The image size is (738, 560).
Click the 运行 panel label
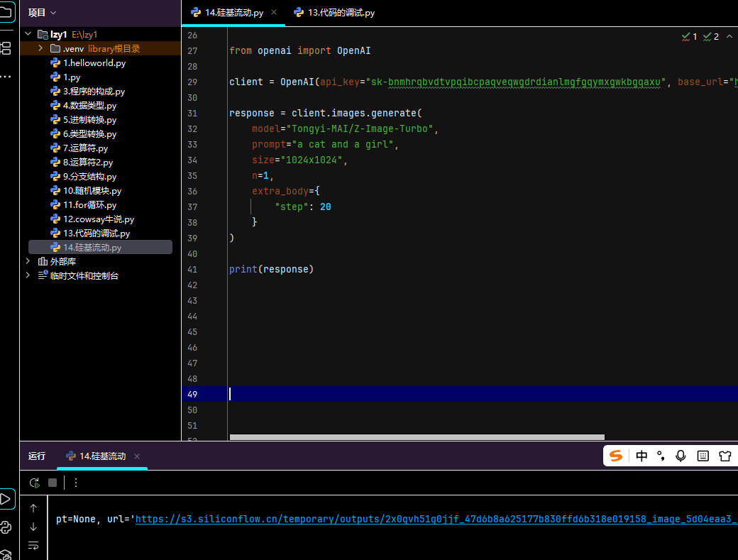37,456
